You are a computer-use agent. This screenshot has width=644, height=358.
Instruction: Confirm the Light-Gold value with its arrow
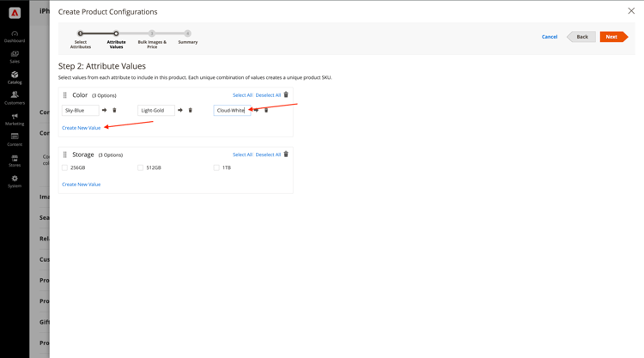pos(180,110)
